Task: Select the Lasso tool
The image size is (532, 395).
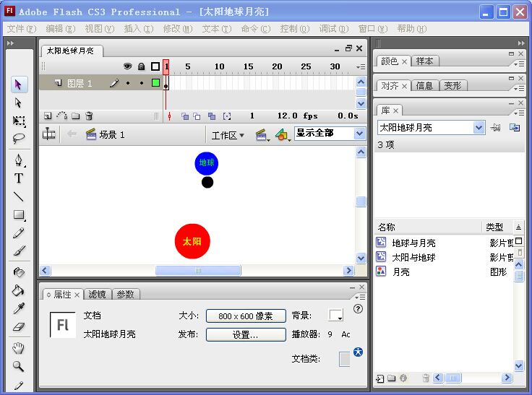Action: click(x=18, y=139)
